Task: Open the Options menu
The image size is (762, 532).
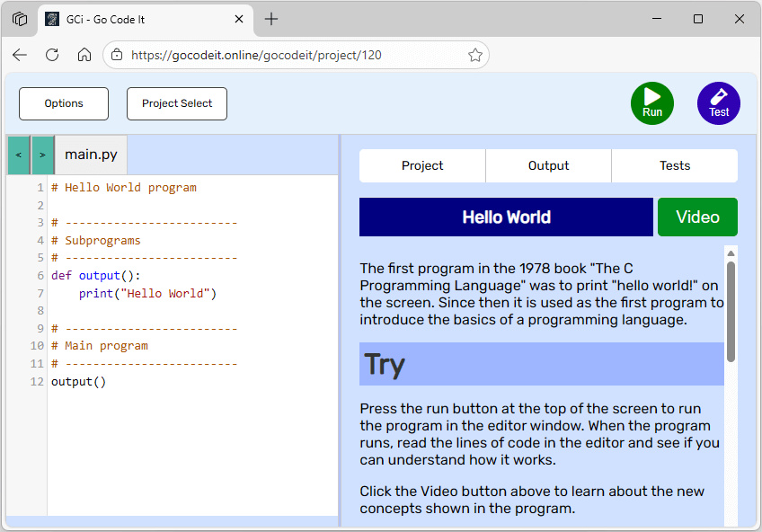Action: 64,103
